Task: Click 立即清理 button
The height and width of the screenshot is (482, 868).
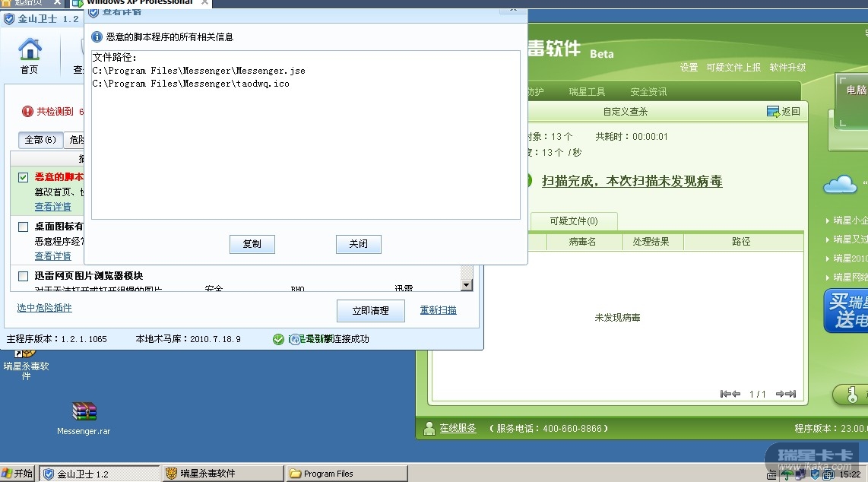Action: pos(370,310)
